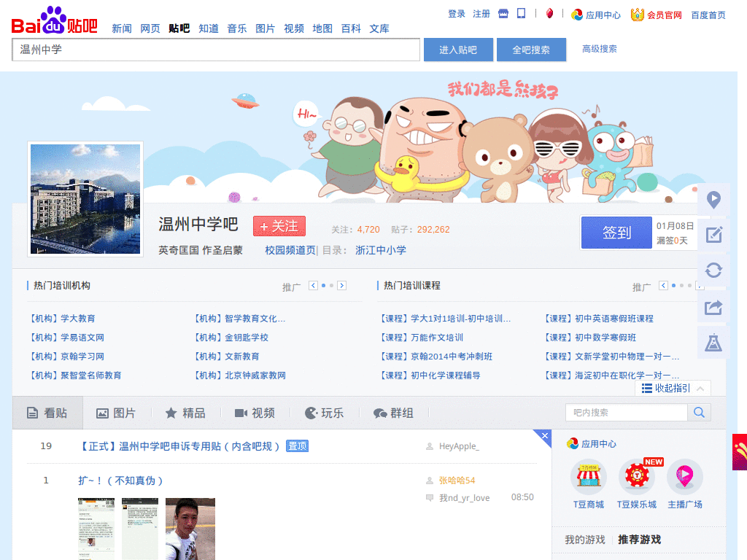Viewport: 747px width, 560px height.
Task: Select second pagination dot in 热门培训课程
Action: pos(682,286)
